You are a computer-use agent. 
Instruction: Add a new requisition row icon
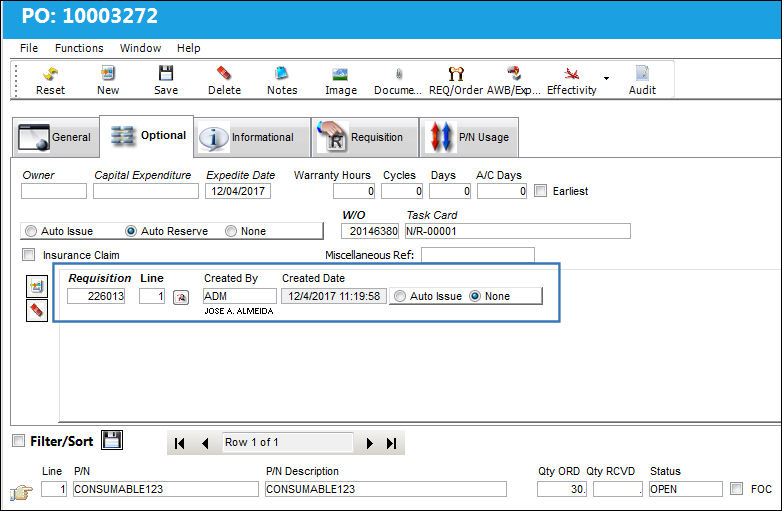pyautogui.click(x=36, y=286)
